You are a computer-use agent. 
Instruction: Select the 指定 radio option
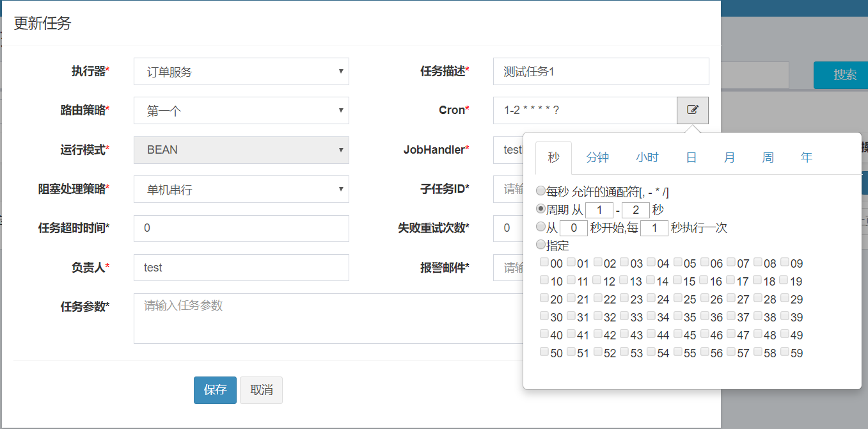tap(541, 245)
